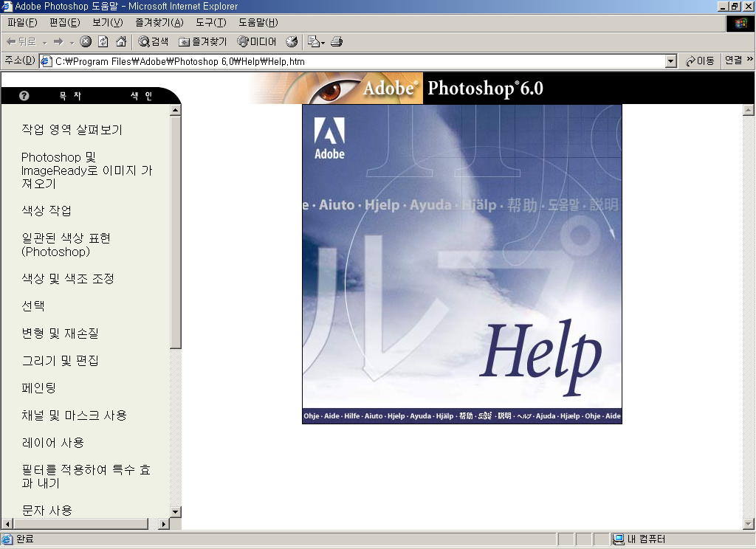Open the Back button history dropdown arrow
The image size is (756, 549).
click(44, 42)
